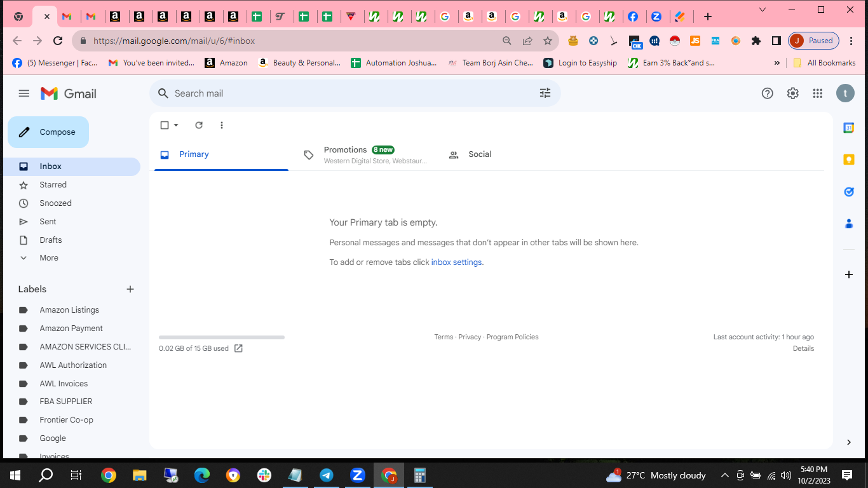Viewport: 868px width, 488px height.
Task: Click the Chrome address bar URL
Action: tap(174, 41)
